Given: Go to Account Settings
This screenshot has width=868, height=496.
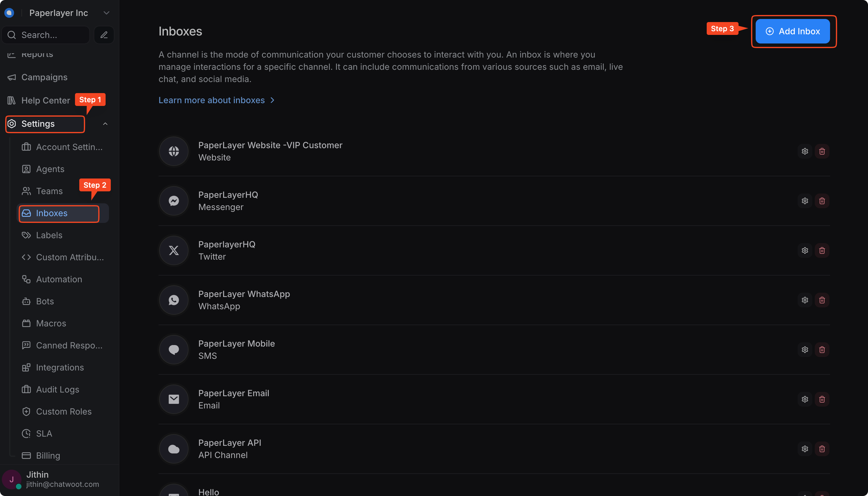Looking at the screenshot, I should [62, 147].
